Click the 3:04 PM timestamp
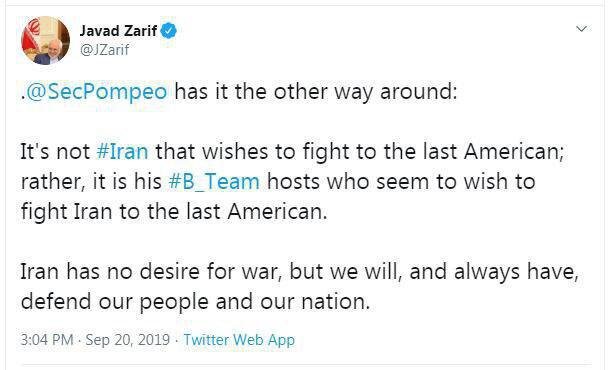 [x=47, y=340]
